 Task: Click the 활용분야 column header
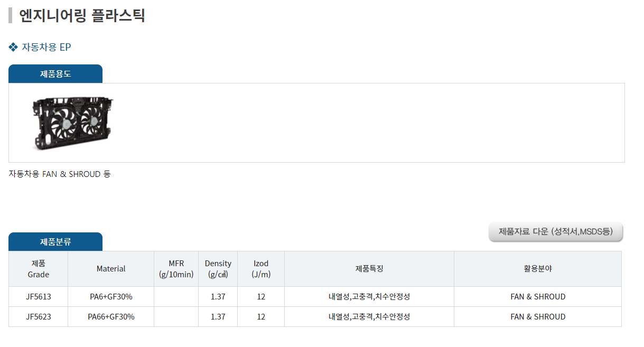click(x=538, y=269)
